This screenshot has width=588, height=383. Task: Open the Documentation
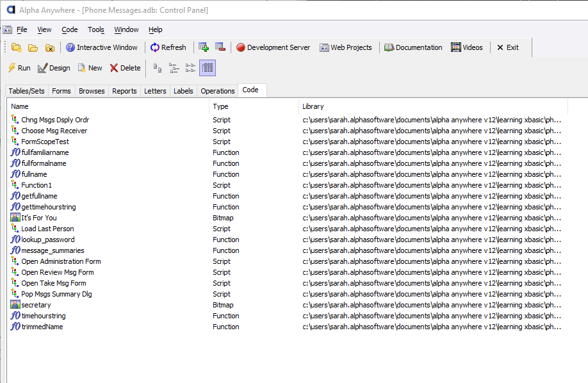click(413, 47)
